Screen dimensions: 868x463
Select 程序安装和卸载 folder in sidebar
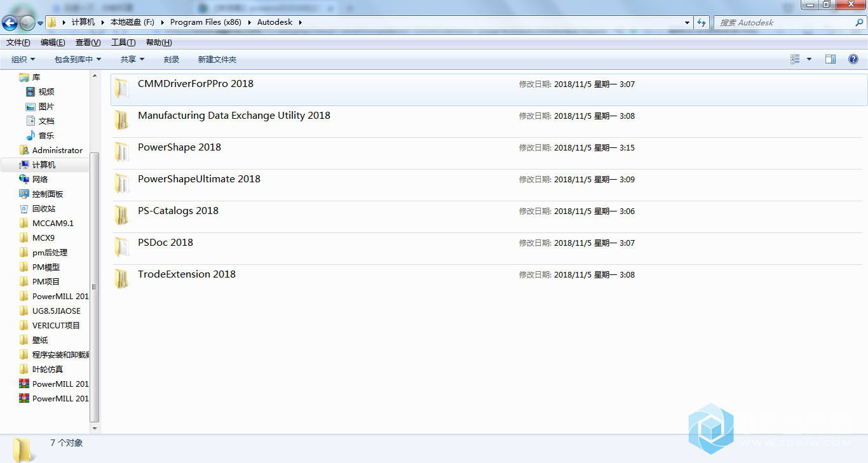coord(60,354)
